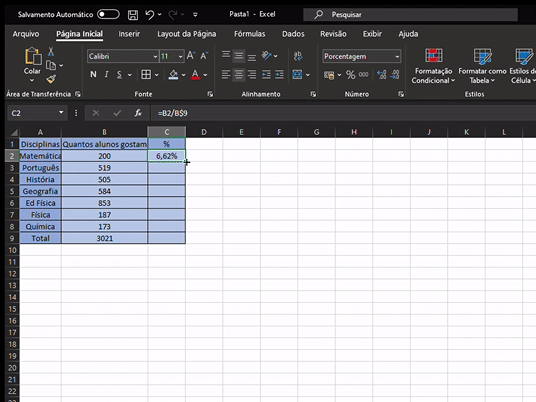Switch to the Inserir tab
Image resolution: width=536 pixels, height=402 pixels.
click(129, 34)
